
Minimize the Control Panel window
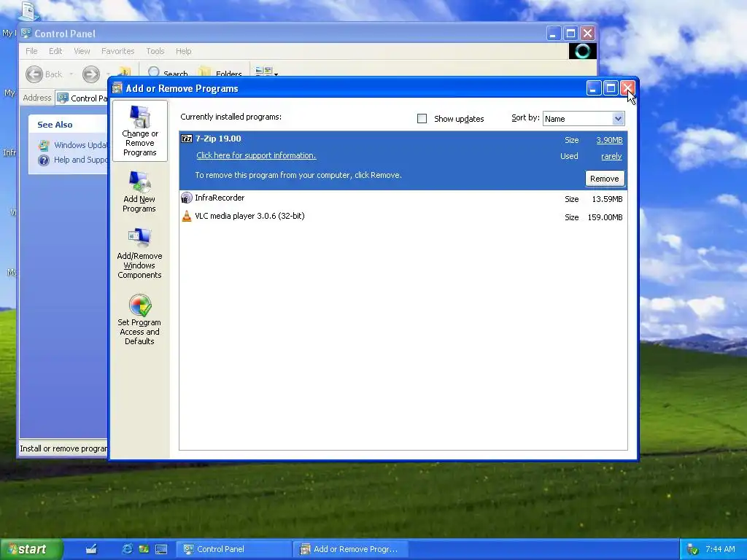point(553,34)
